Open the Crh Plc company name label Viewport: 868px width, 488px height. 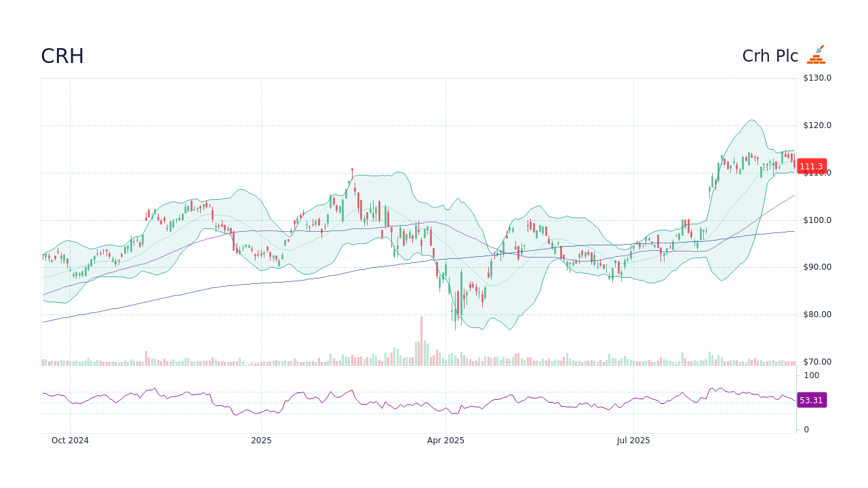(x=770, y=56)
